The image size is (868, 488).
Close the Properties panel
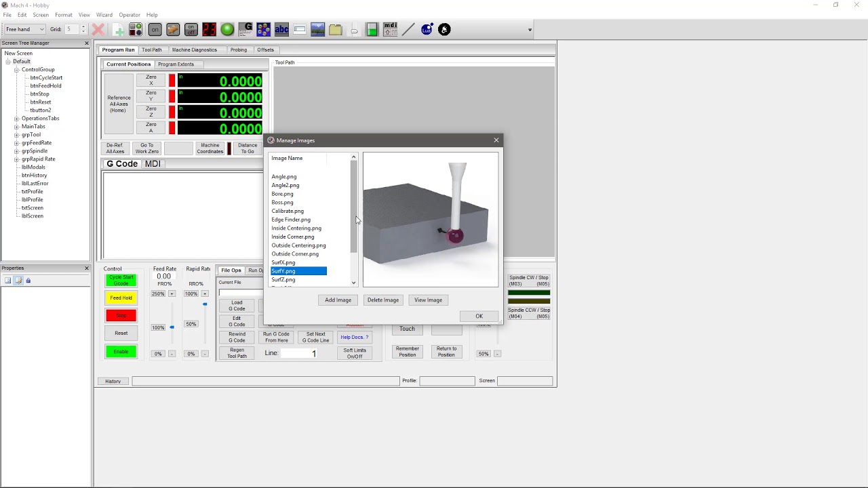pyautogui.click(x=86, y=268)
